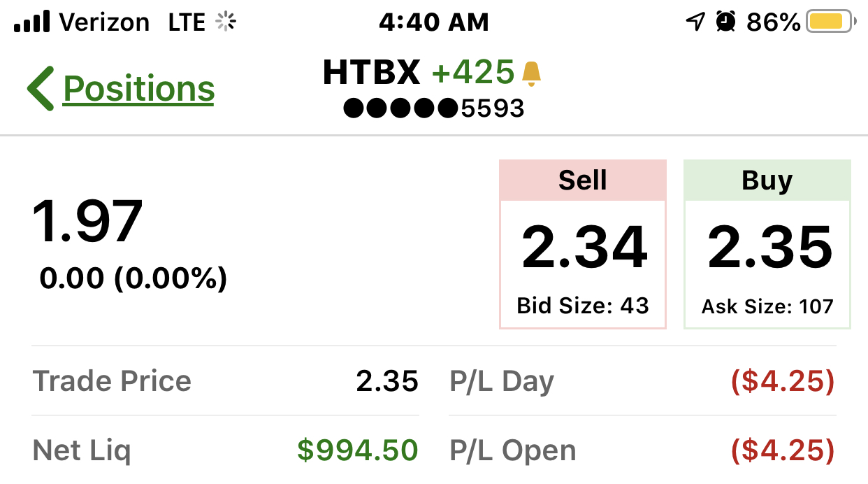The height and width of the screenshot is (484, 868).
Task: Tap the battery indicator icon
Action: (x=831, y=22)
